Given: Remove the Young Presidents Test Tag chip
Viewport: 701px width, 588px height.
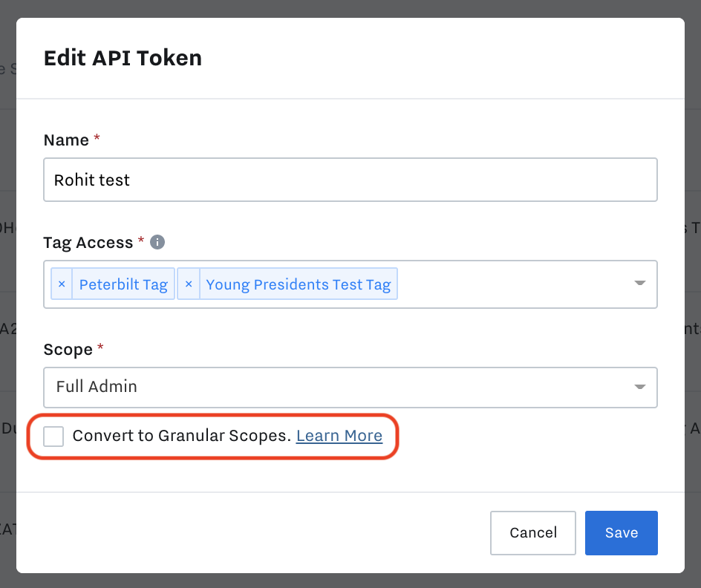Looking at the screenshot, I should [x=189, y=284].
